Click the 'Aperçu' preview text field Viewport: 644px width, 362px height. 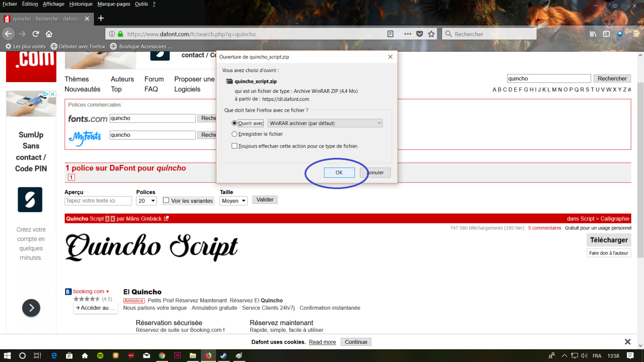pos(98,201)
